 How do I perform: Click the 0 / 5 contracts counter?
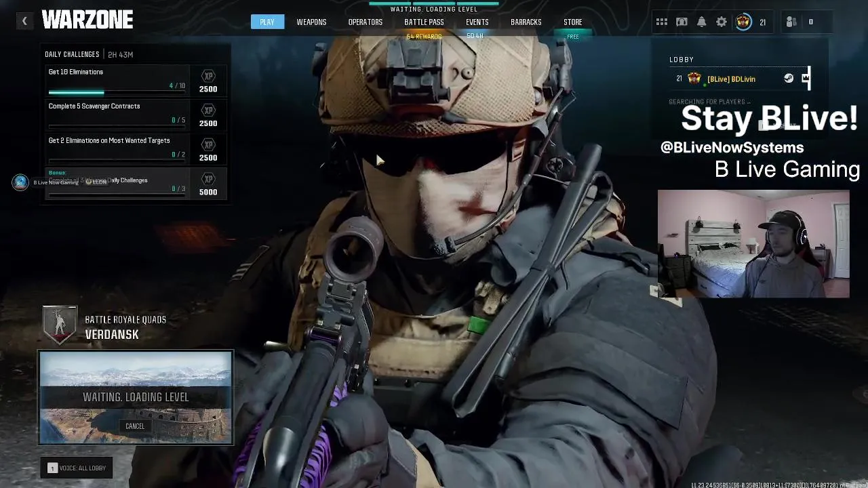(178, 120)
